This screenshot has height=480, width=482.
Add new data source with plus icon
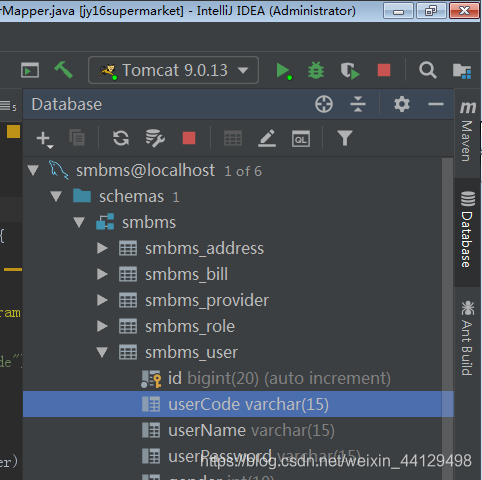click(x=44, y=139)
